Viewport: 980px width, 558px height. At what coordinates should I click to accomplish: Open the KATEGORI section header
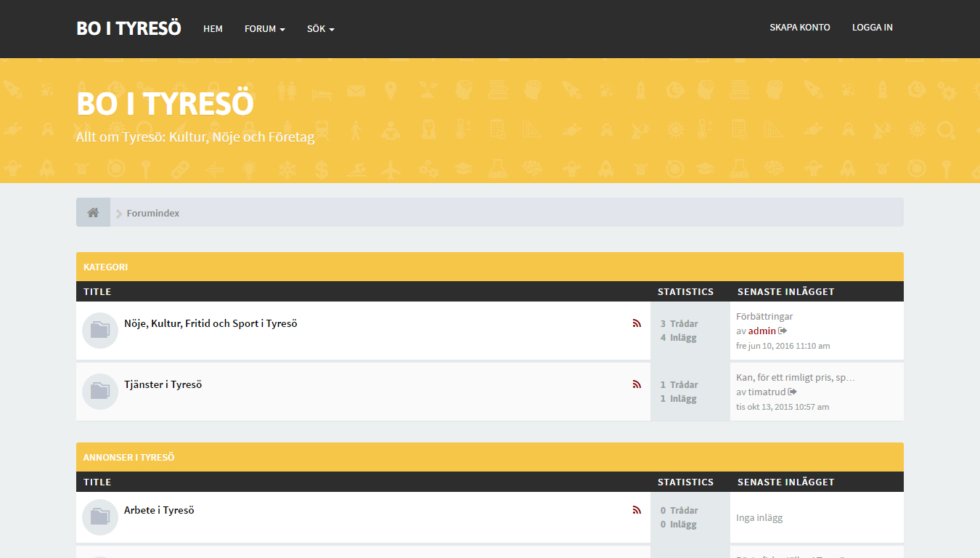point(105,267)
